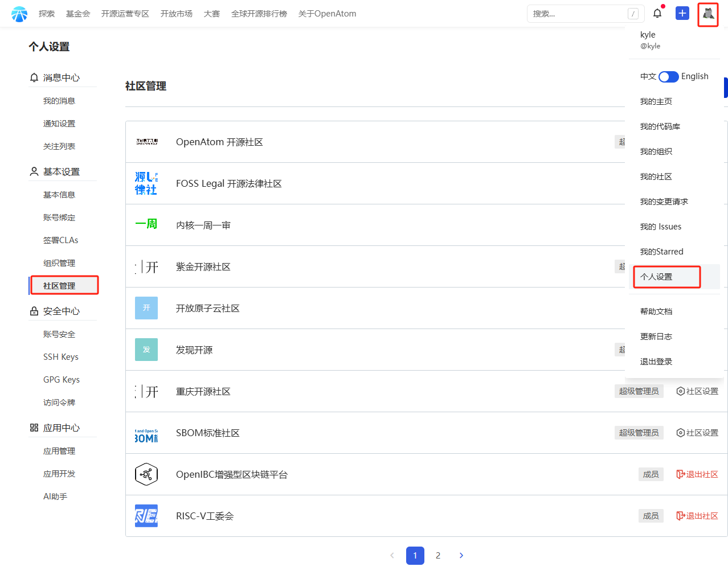This screenshot has height=587, width=728.
Task: Click 退出社区 for RISC-V工委会
Action: pyautogui.click(x=697, y=516)
